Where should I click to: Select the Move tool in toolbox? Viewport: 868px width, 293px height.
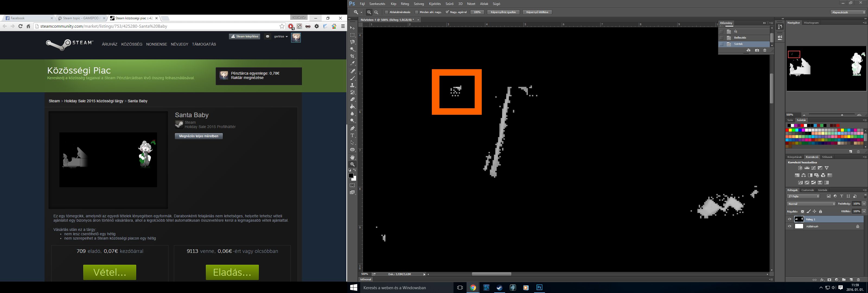point(352,28)
